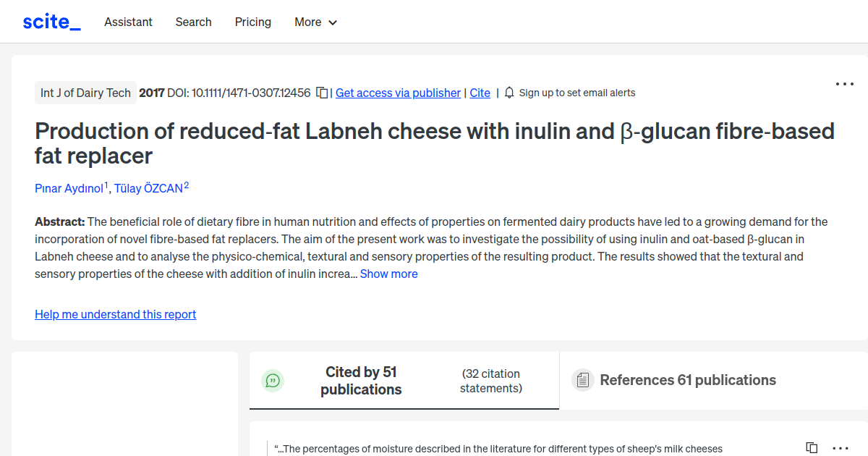
Task: Click the citation statement quote icon
Action: (273, 380)
